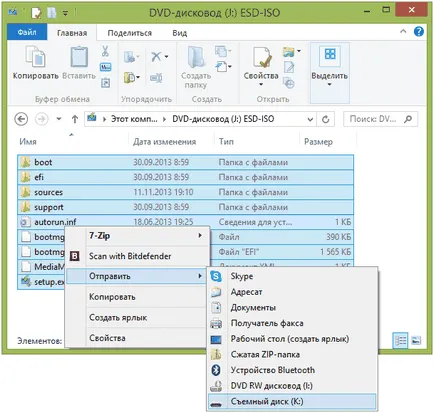Viewport: 434px width, 413px height.
Task: Click the blue help question mark
Action: point(419,32)
